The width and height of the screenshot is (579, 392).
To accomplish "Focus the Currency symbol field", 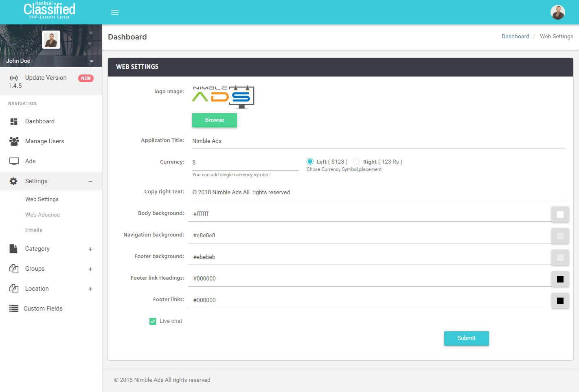I will [245, 162].
